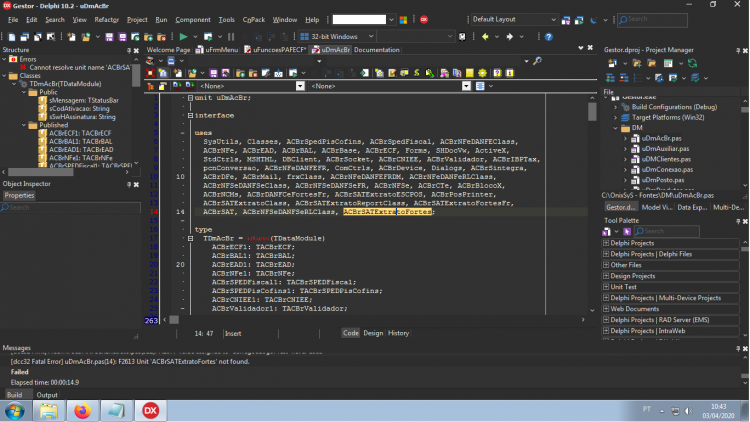
Task: Click the Tool Palette search field
Action: point(667,232)
